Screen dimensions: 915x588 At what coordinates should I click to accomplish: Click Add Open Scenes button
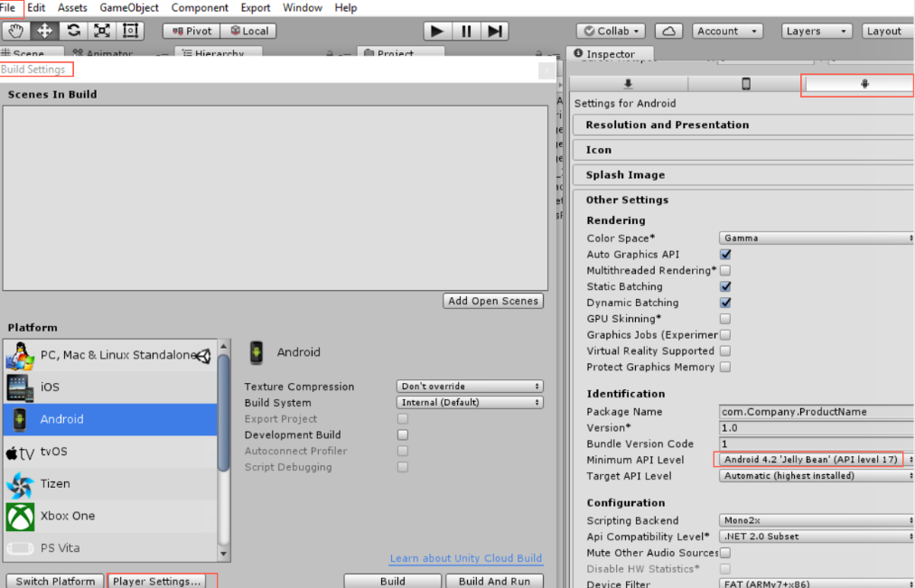(493, 301)
